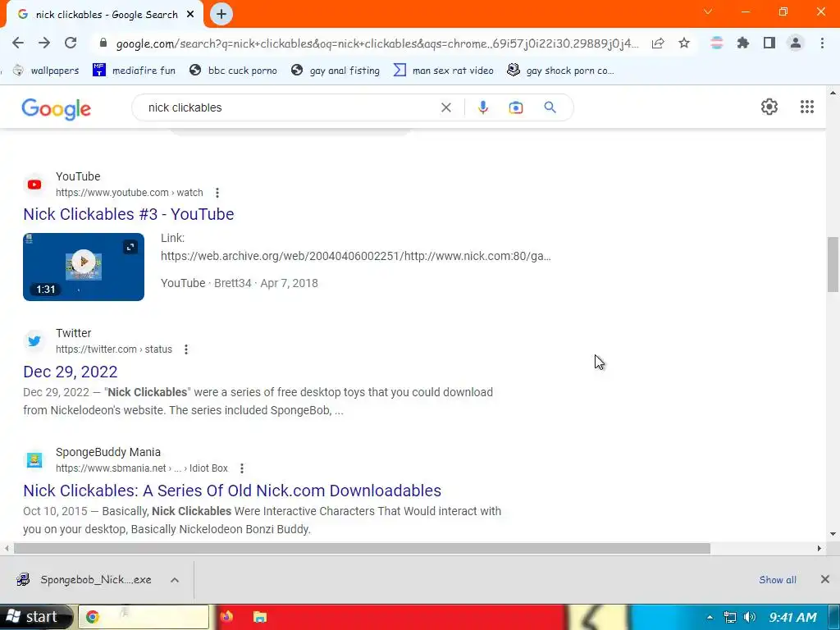This screenshot has height=630, width=840.
Task: Open the mediafire fun bookmark
Action: pos(134,71)
